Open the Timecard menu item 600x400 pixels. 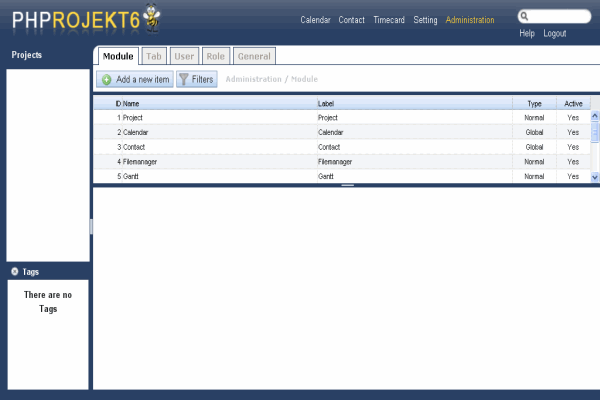(x=389, y=20)
